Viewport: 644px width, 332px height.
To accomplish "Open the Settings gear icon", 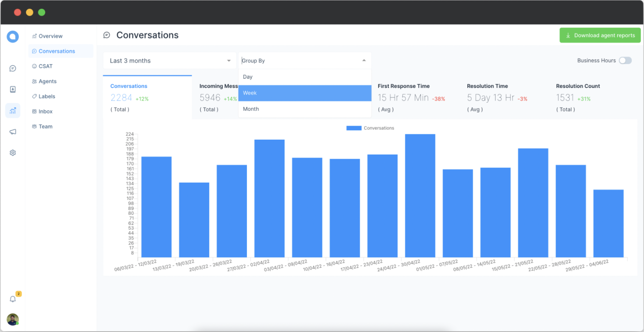I will (x=13, y=153).
